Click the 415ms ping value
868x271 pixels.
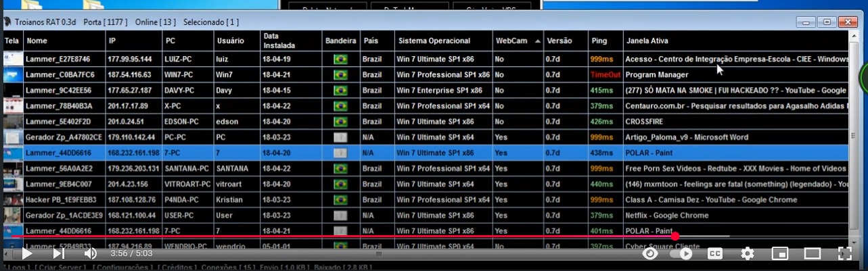601,91
